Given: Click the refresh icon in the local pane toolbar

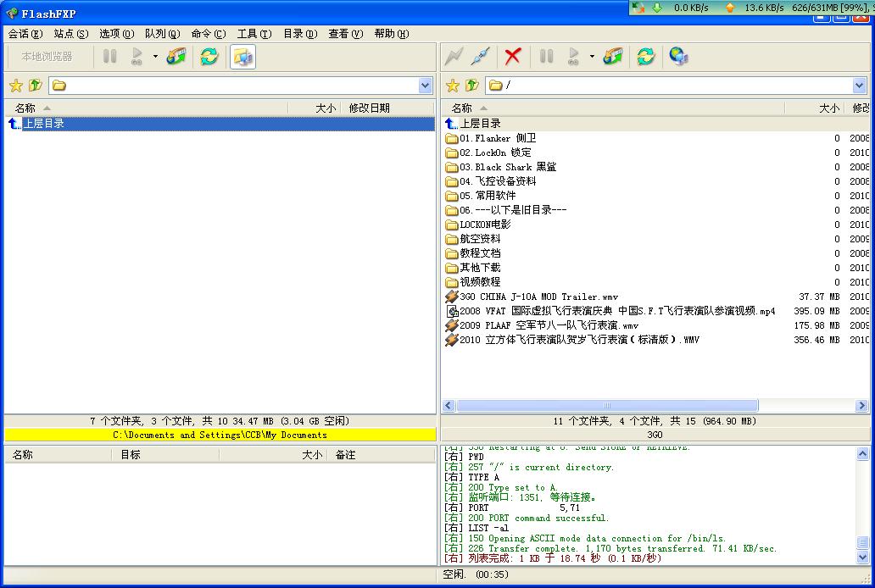Looking at the screenshot, I should pos(209,57).
